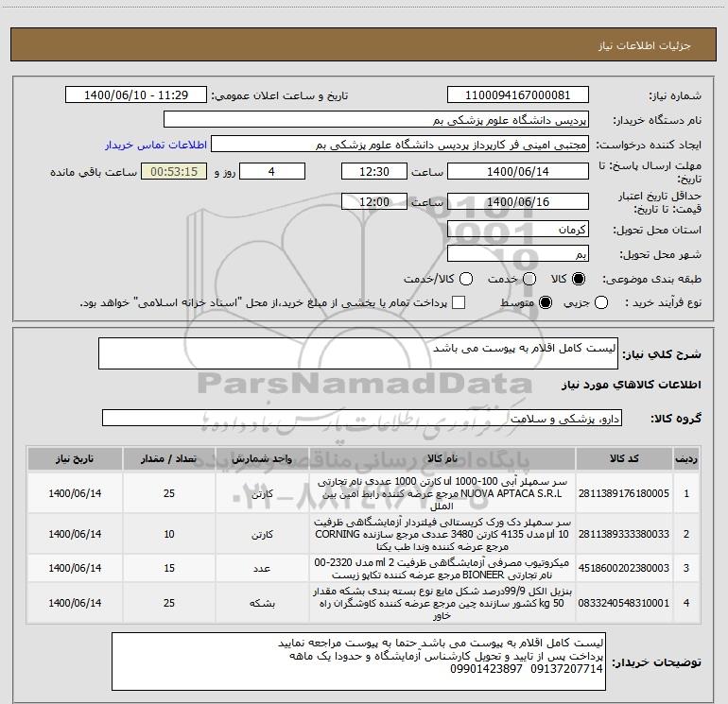
Task: Click unit بشکه in row 4
Action: (262, 603)
